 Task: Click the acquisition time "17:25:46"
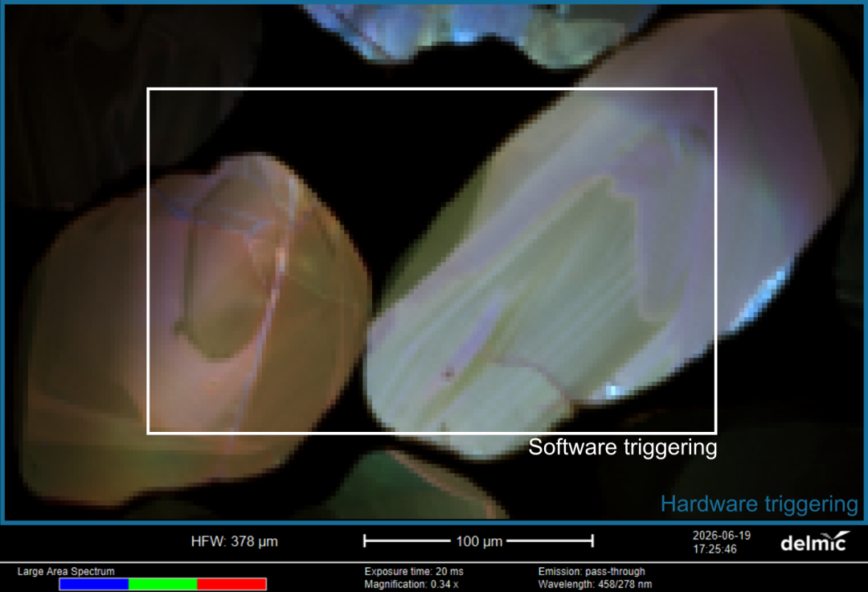[x=714, y=549]
